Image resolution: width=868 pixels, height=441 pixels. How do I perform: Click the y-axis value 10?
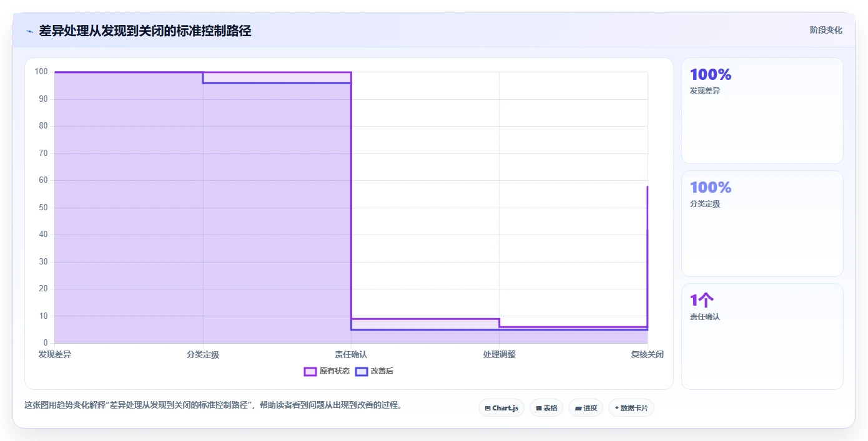click(43, 316)
